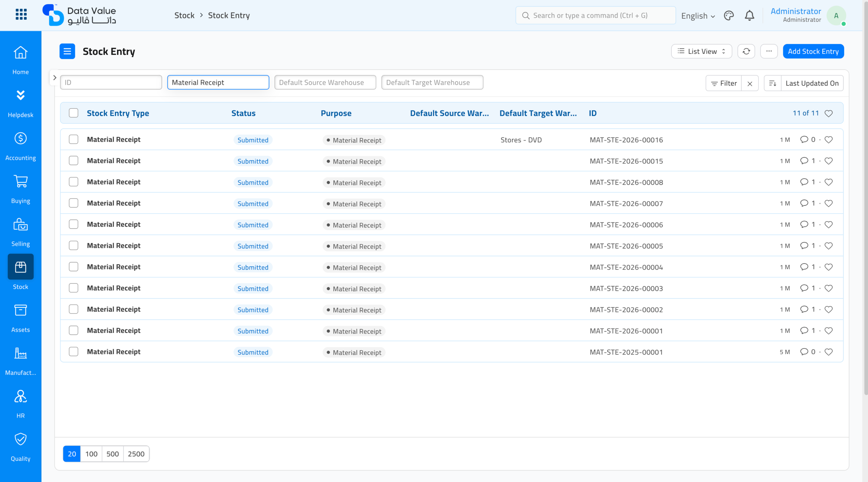Screen dimensions: 868x482
Task: Select the row MAT-STE-2026-00006
Action: [x=74, y=224]
